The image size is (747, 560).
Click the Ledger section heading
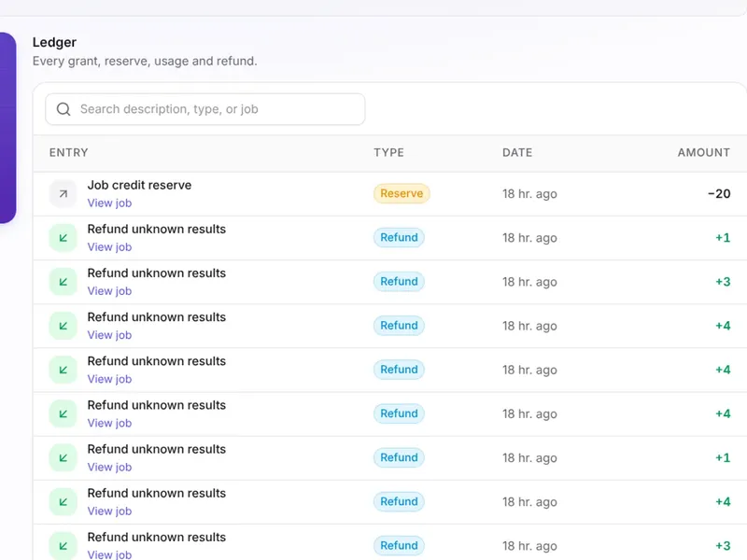pos(54,42)
